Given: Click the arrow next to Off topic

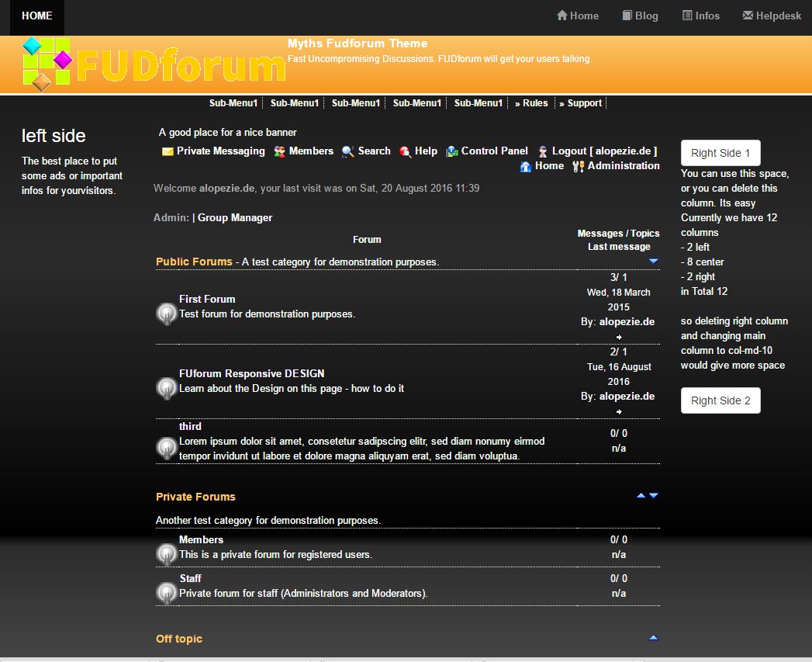Looking at the screenshot, I should [x=653, y=638].
